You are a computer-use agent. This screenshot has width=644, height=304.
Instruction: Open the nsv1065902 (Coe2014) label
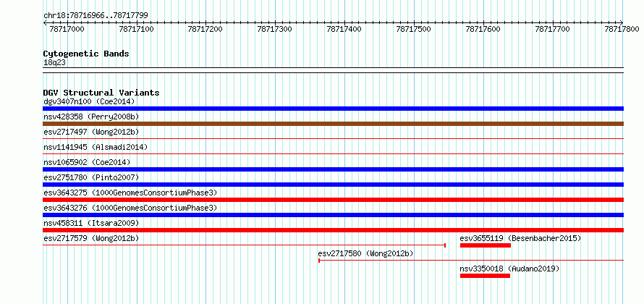[87, 162]
